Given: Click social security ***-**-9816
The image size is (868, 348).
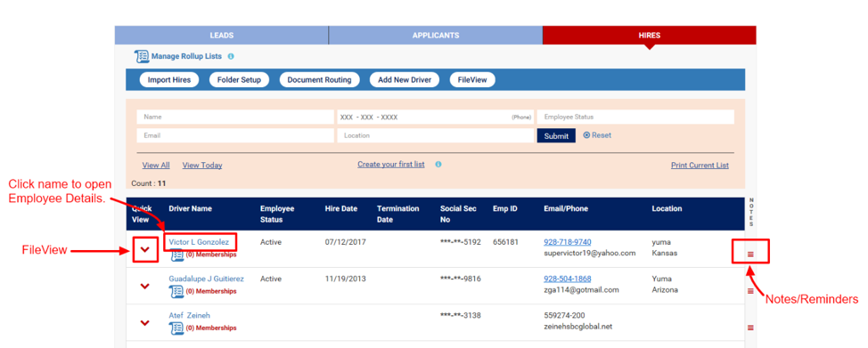Looking at the screenshot, I should pos(461,279).
